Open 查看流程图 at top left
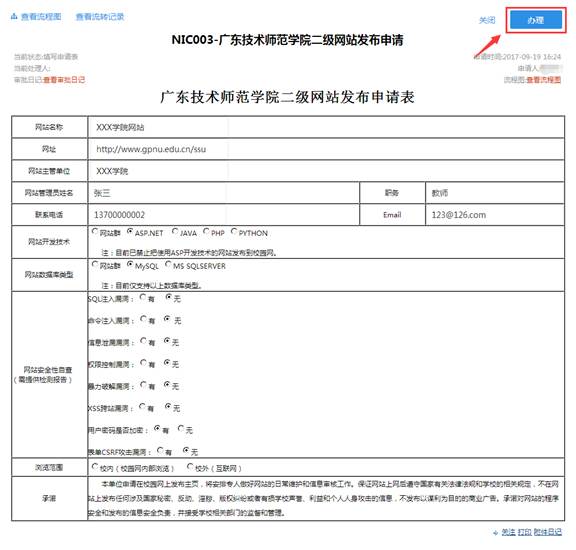576x550 pixels. 41,17
